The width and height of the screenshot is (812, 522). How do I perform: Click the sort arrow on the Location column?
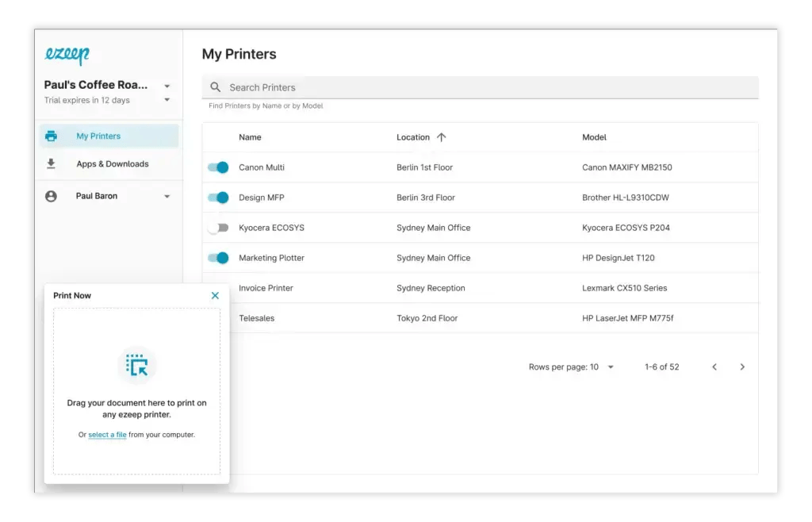441,136
